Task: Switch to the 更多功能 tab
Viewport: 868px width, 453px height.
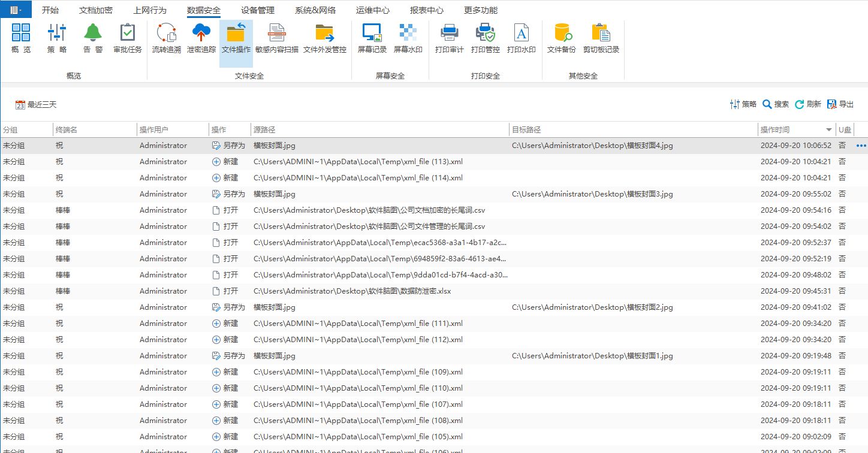Action: point(481,10)
